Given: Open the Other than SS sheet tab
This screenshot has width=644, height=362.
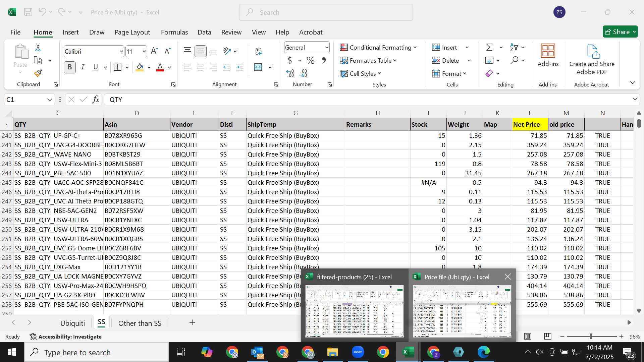Looking at the screenshot, I should pos(140,323).
